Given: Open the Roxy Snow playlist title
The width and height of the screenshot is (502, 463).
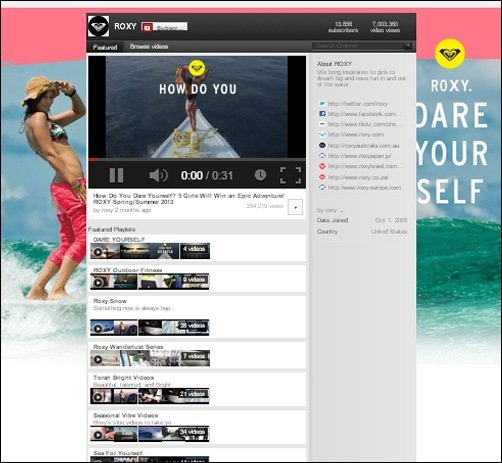Looking at the screenshot, I should [110, 301].
